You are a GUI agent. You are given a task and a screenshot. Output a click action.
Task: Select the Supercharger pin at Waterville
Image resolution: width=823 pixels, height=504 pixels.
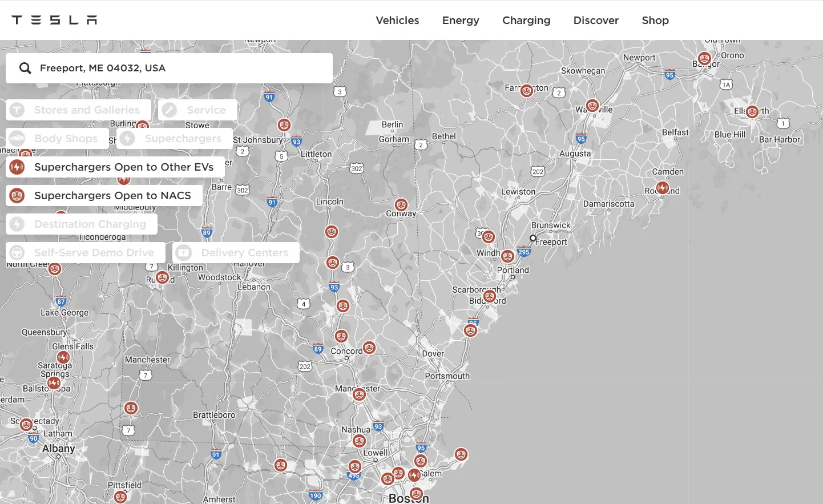[x=592, y=106]
